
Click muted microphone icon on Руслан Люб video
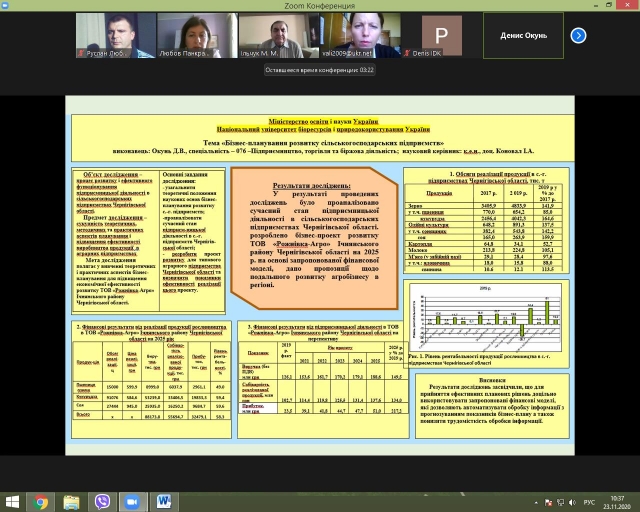click(81, 53)
